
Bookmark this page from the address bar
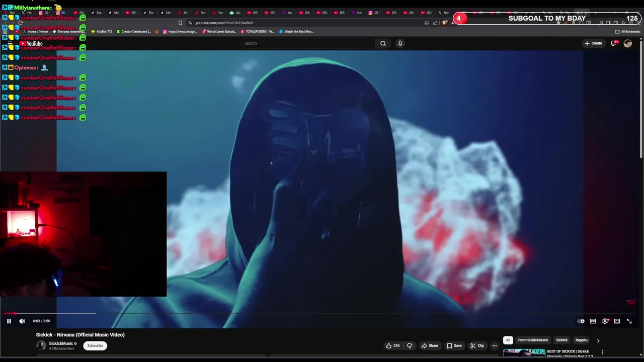click(180, 23)
